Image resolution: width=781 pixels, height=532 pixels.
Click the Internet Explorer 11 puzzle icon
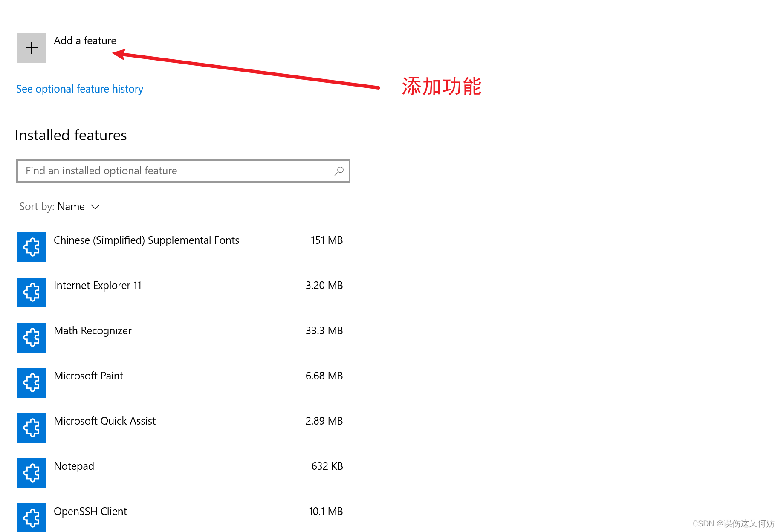[x=32, y=292]
